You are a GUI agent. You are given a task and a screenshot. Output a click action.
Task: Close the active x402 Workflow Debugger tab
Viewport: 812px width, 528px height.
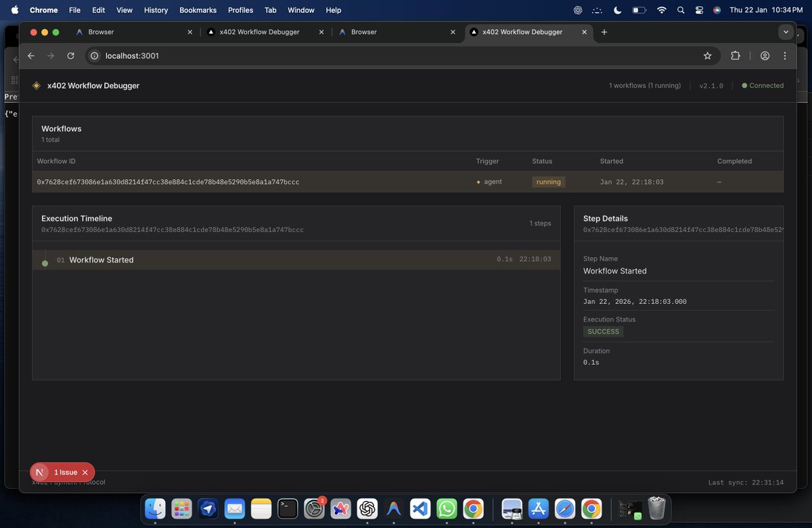tap(584, 32)
